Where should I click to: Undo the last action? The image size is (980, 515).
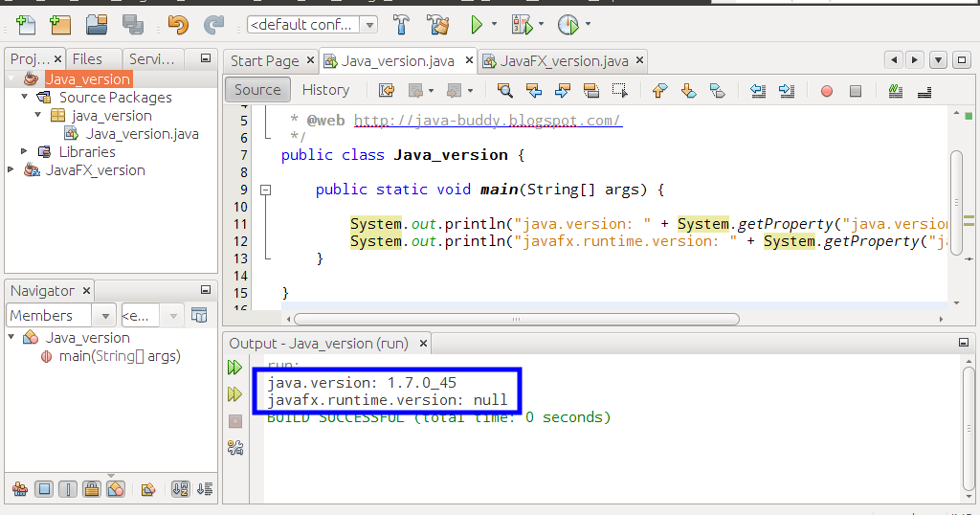tap(178, 25)
